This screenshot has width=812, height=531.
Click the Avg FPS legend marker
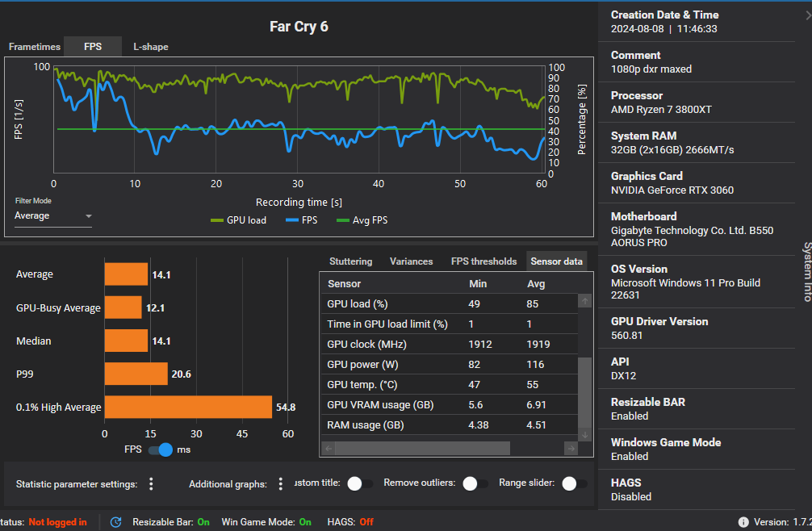pyautogui.click(x=343, y=220)
